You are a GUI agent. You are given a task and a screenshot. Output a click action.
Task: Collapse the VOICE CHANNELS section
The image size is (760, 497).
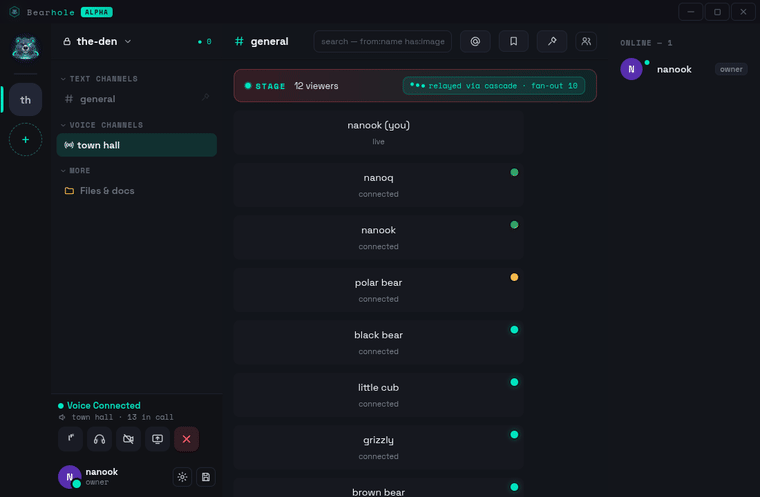(x=102, y=125)
